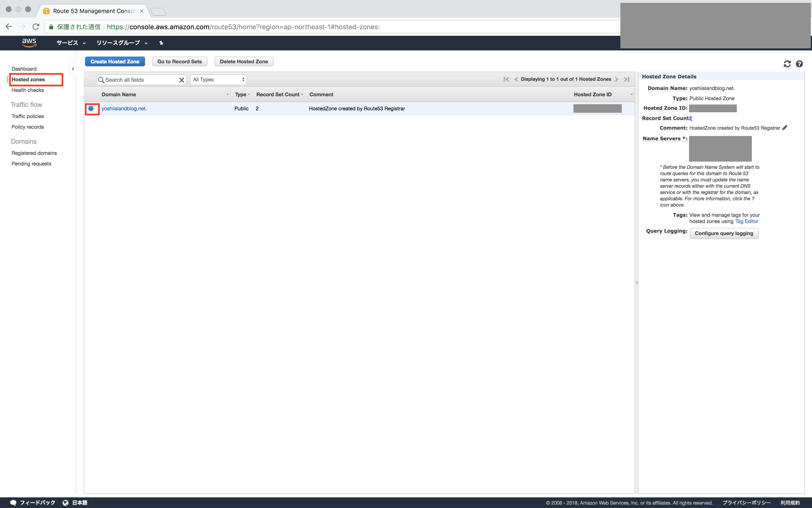Click the Create Hosted Zone button
Screen dimensions: 812x508
115,61
